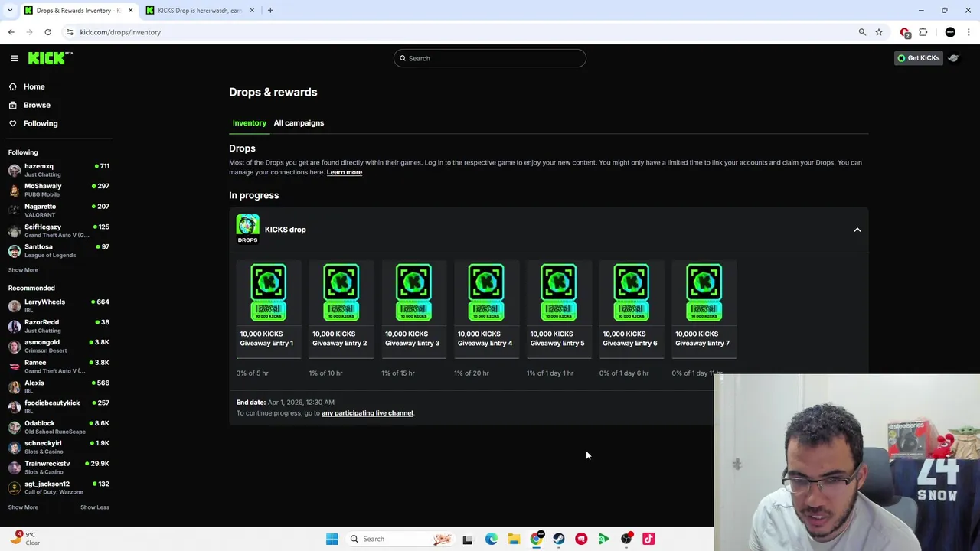Screen dimensions: 980x551
Task: Click the Search input field
Action: tap(490, 58)
